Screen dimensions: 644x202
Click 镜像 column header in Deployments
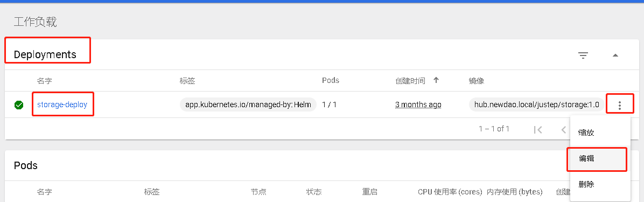pyautogui.click(x=477, y=81)
